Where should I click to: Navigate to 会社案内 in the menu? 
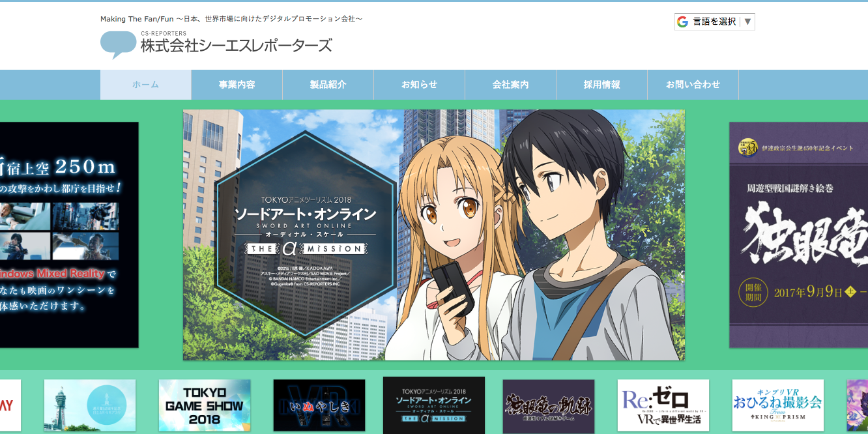point(510,85)
